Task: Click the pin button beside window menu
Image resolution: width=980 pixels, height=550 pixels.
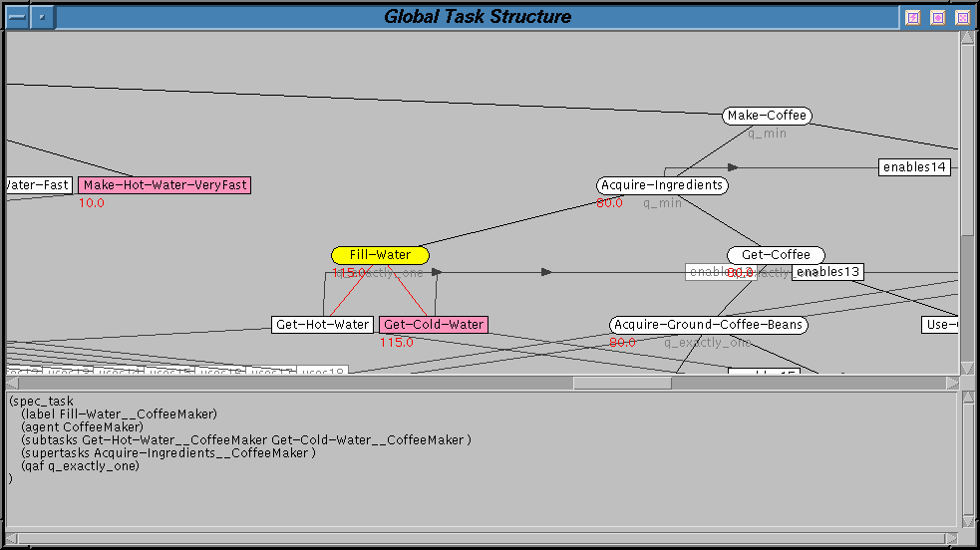Action: pyautogui.click(x=41, y=17)
